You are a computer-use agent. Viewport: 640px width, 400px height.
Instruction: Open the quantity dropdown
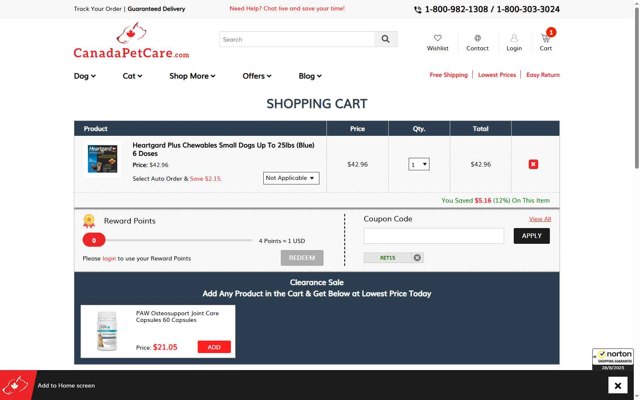(419, 164)
